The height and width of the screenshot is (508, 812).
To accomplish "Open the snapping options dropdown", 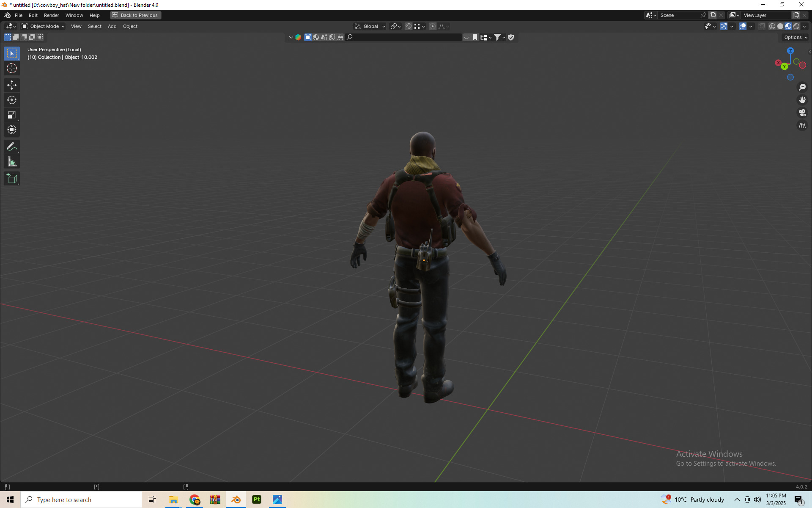I will pos(420,26).
